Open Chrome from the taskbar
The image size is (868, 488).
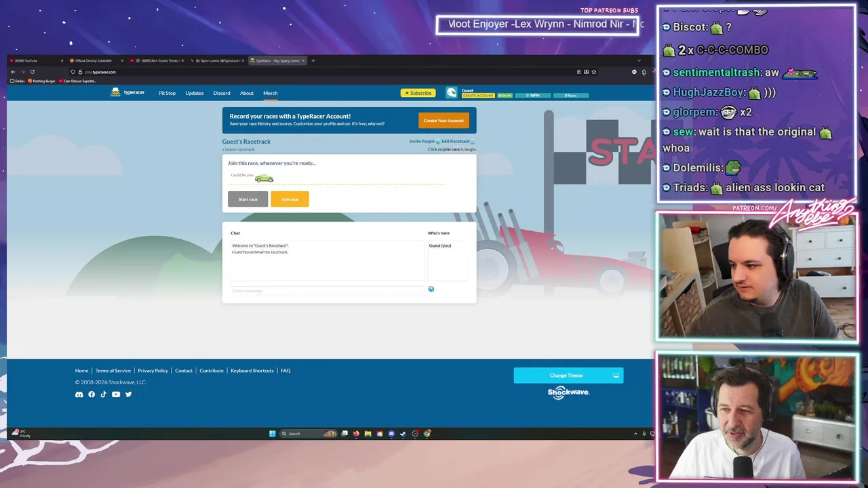tap(427, 434)
